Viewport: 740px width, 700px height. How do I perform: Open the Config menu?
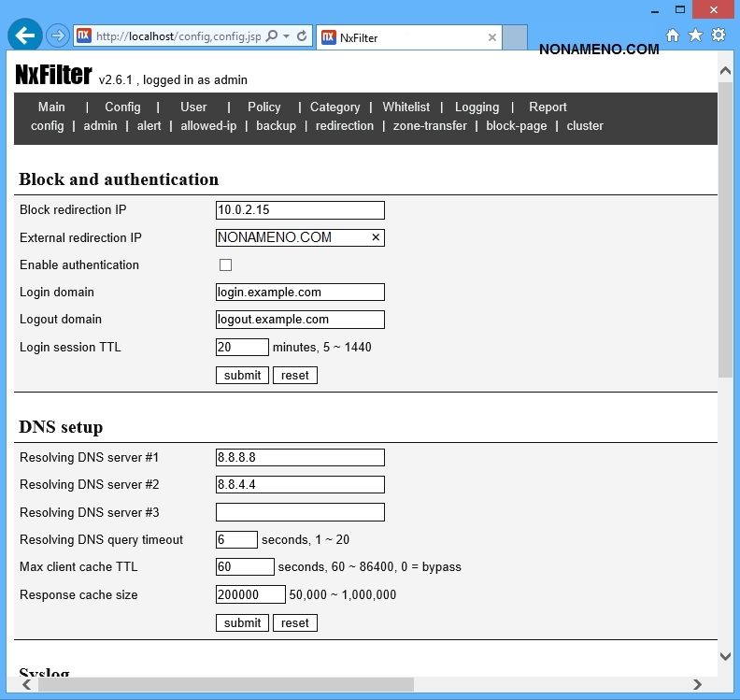[x=122, y=107]
